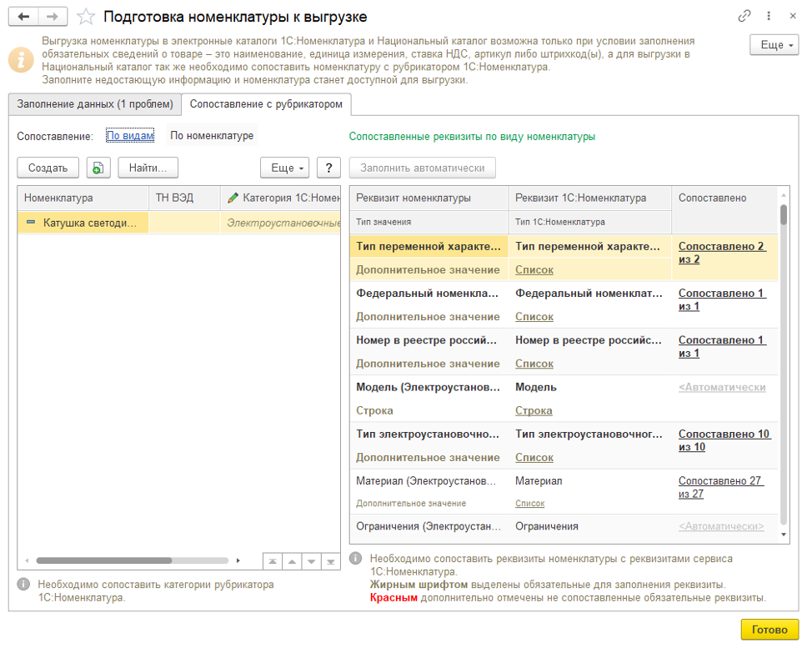The image size is (812, 648).
Task: Collapse the Катушка светоди... row minus icon
Action: pos(31,222)
